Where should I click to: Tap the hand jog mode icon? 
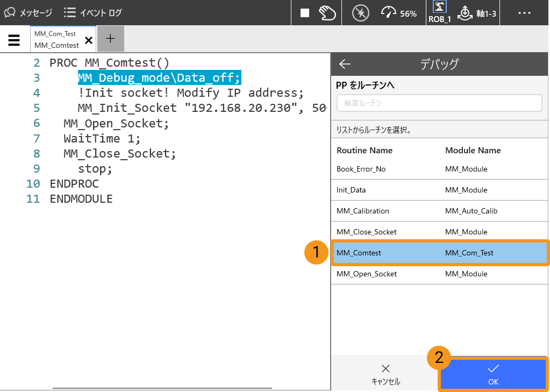click(x=327, y=13)
